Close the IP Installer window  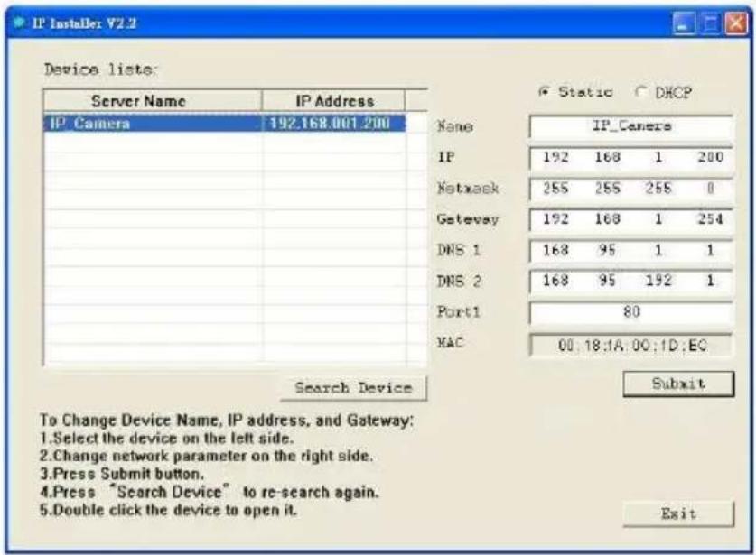pos(736,23)
